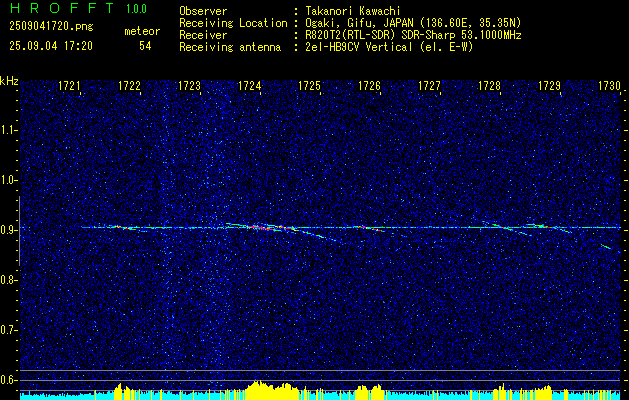Click the 1721 time marker
This screenshot has height=400, width=629.
tap(70, 86)
